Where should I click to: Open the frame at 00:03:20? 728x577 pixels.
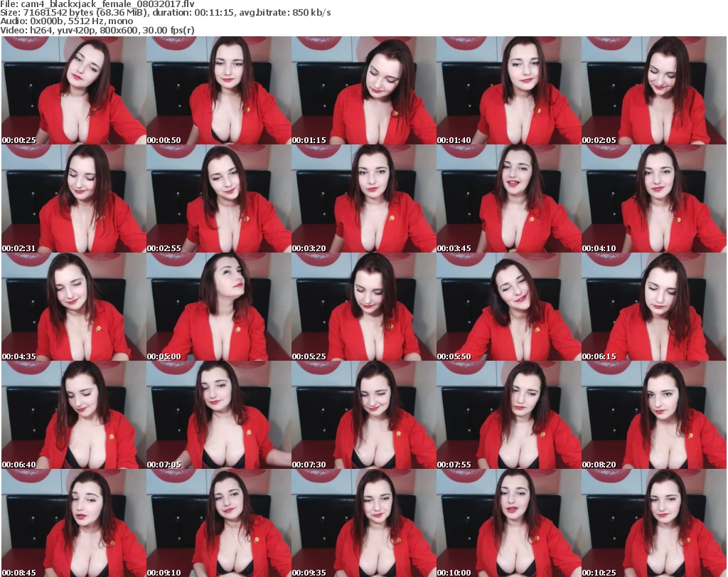363,198
